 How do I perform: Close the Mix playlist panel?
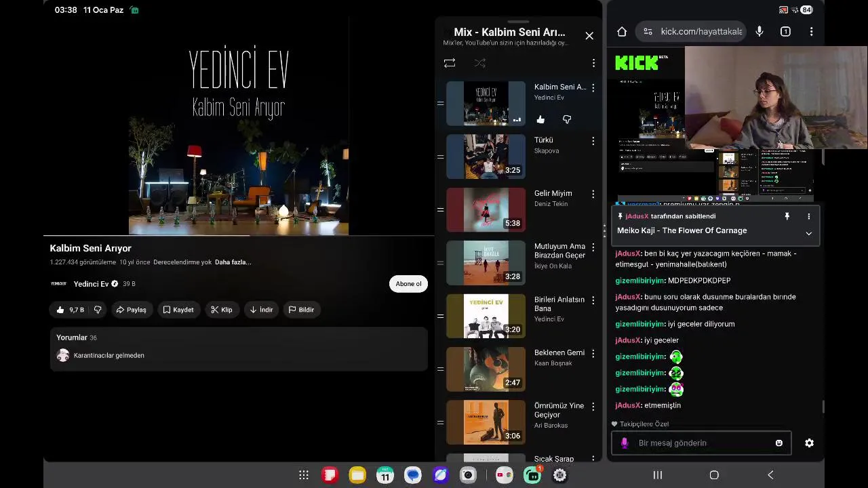(x=589, y=36)
